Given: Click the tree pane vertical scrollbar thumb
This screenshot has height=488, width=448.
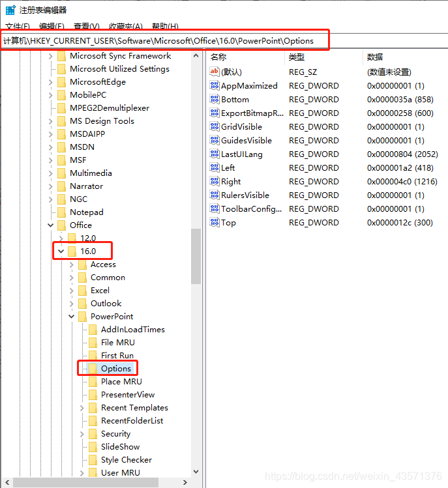Looking at the screenshot, I should click(x=196, y=257).
